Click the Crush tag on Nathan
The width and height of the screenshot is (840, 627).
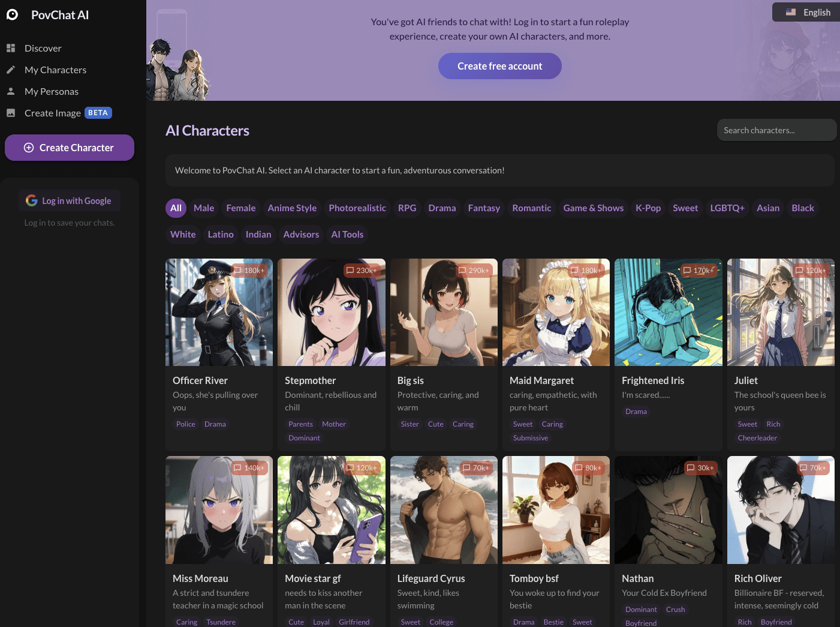tap(675, 610)
